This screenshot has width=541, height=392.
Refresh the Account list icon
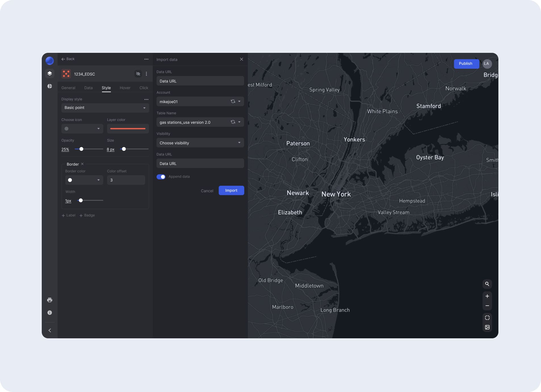pos(233,101)
